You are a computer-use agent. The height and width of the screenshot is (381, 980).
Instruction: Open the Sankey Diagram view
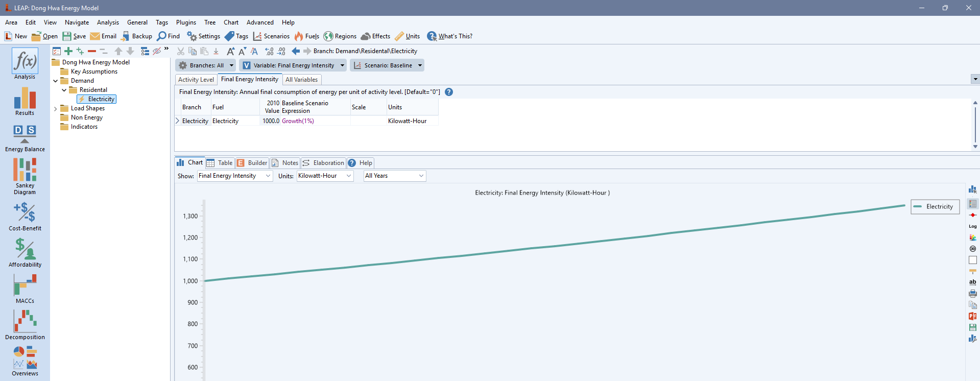25,176
